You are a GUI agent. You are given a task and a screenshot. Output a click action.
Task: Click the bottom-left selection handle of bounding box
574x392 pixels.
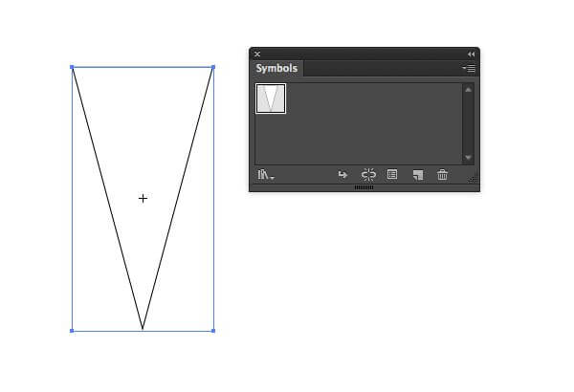[x=72, y=331]
